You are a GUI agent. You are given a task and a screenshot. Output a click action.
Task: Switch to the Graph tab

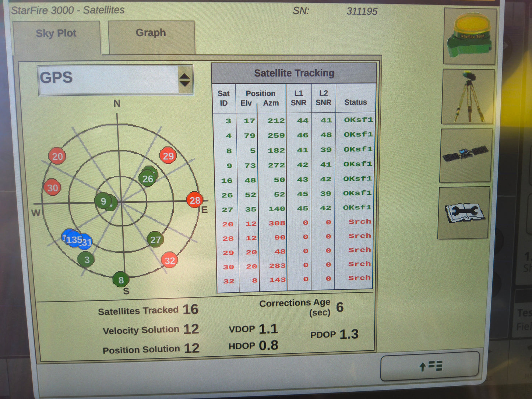tap(151, 33)
